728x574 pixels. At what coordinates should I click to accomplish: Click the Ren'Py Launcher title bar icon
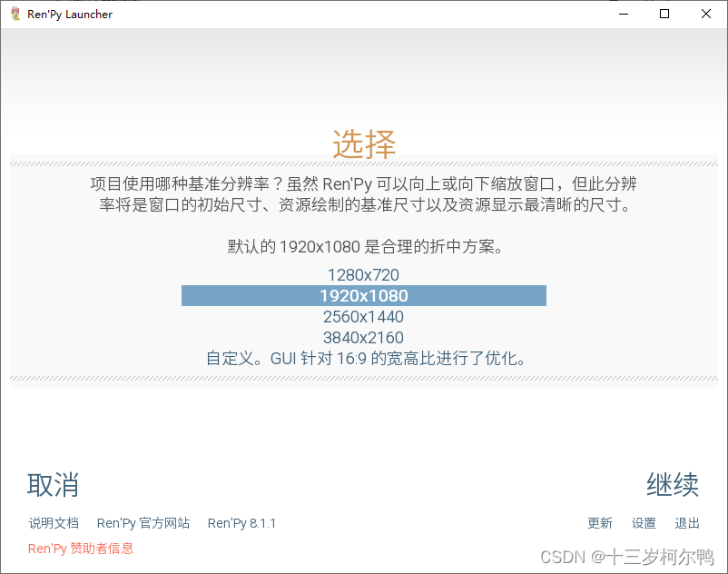pos(15,14)
